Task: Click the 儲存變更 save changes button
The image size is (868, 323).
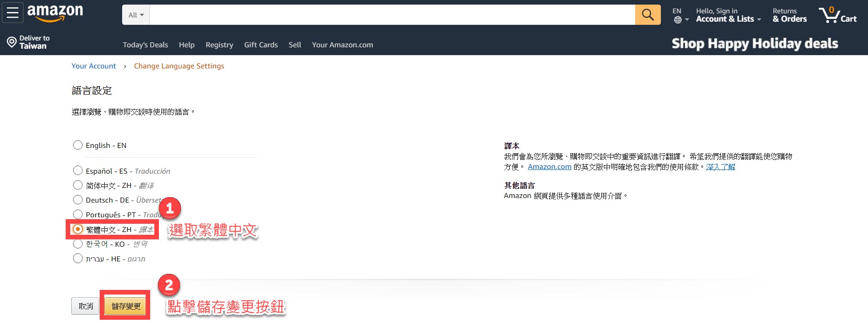Action: [x=126, y=306]
